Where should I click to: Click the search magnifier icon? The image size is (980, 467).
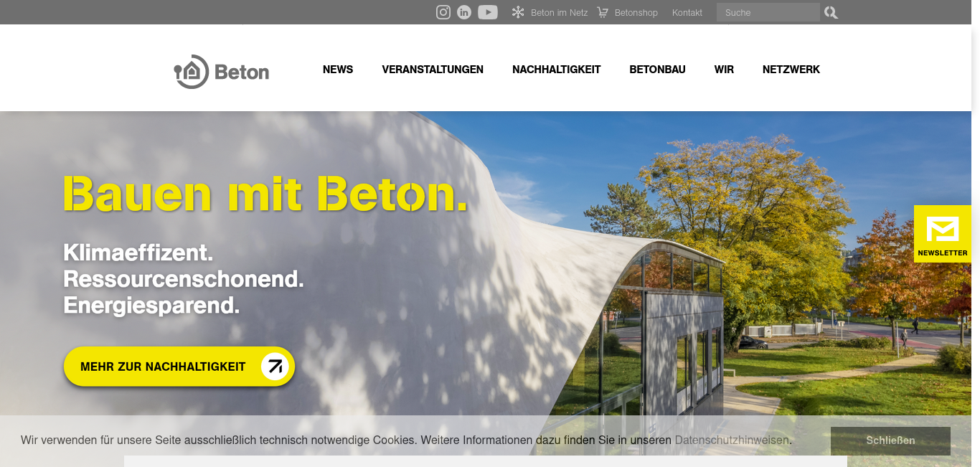click(x=831, y=12)
